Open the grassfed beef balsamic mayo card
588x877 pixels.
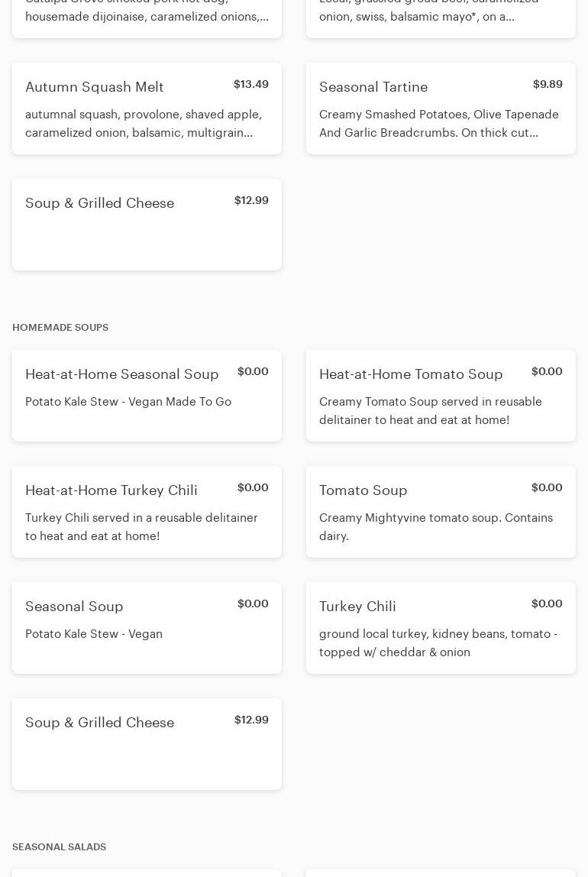coord(441,14)
